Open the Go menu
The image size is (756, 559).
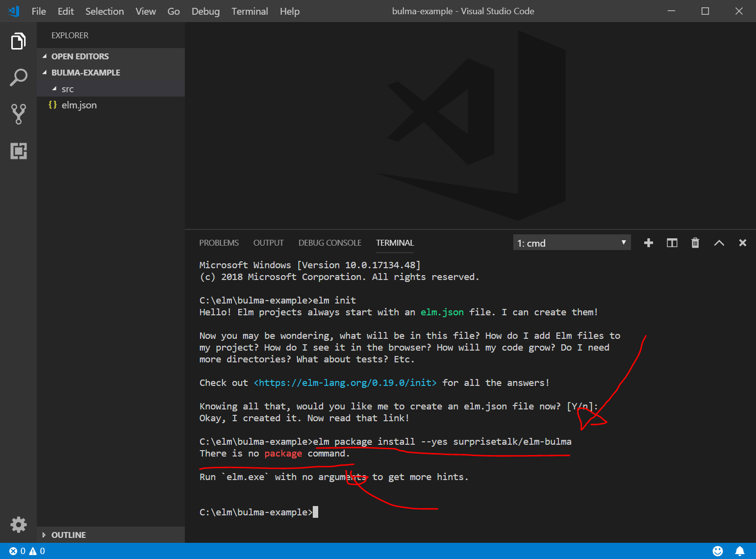(174, 11)
